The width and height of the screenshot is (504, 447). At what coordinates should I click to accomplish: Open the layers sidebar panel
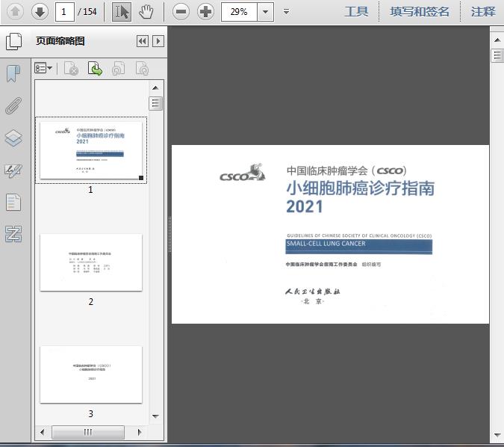point(13,138)
